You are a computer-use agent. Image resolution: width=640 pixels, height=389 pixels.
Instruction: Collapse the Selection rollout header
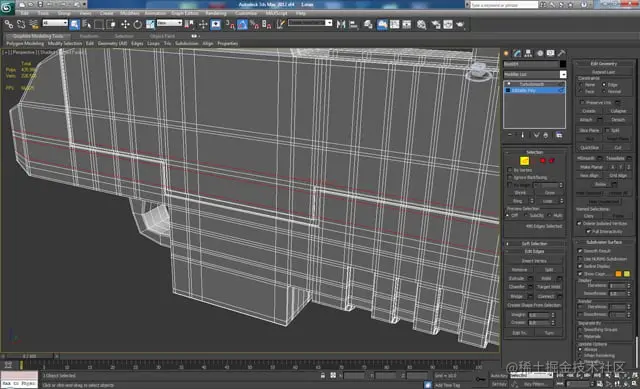534,152
